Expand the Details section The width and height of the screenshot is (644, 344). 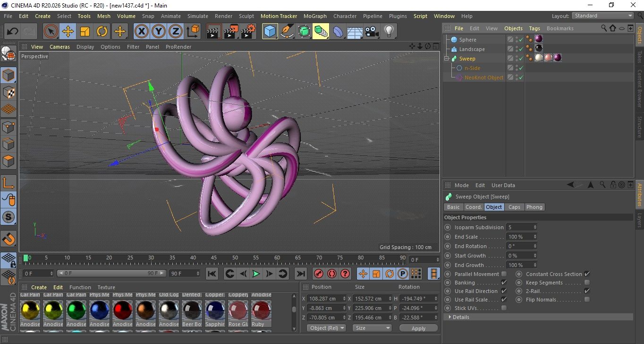(x=460, y=317)
